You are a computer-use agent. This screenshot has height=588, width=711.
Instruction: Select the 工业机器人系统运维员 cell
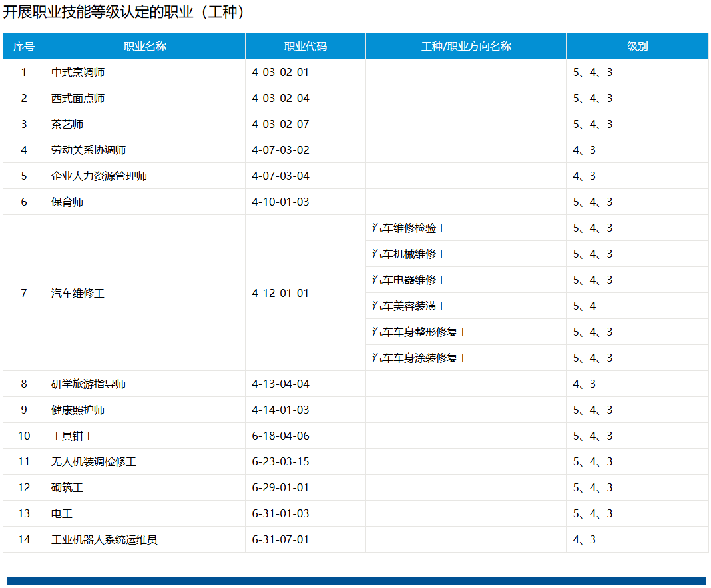tap(145, 539)
